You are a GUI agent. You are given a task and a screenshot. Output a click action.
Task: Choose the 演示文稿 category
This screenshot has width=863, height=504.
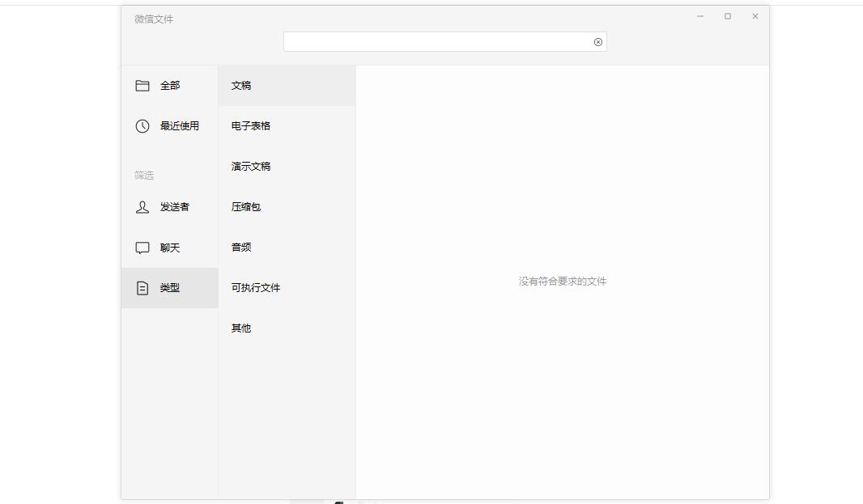point(249,166)
